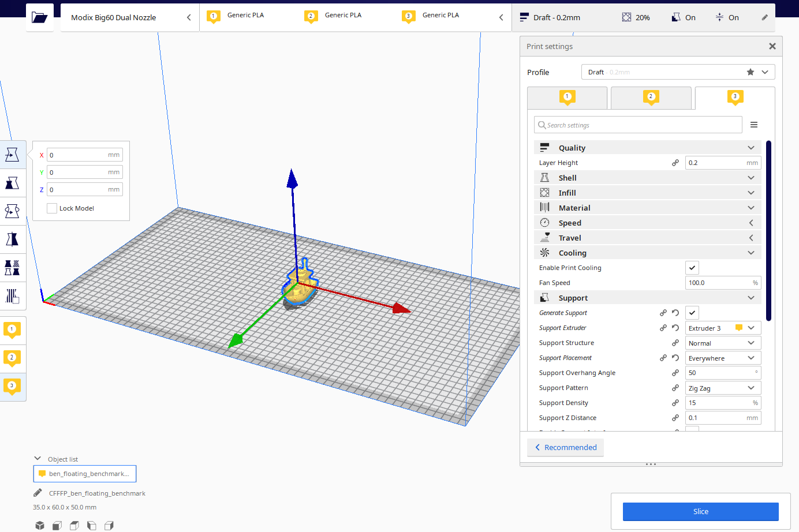This screenshot has width=799, height=532.
Task: Reset Support Placement value
Action: point(675,358)
